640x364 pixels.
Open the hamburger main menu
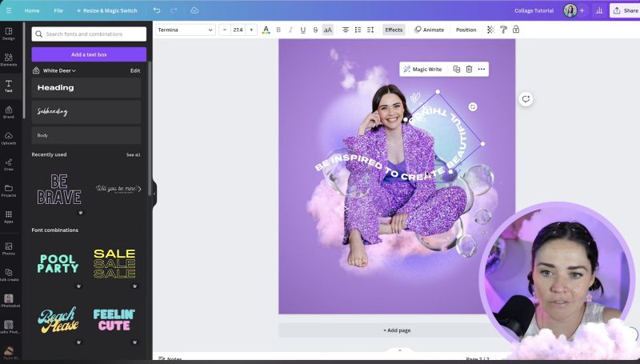[9, 10]
